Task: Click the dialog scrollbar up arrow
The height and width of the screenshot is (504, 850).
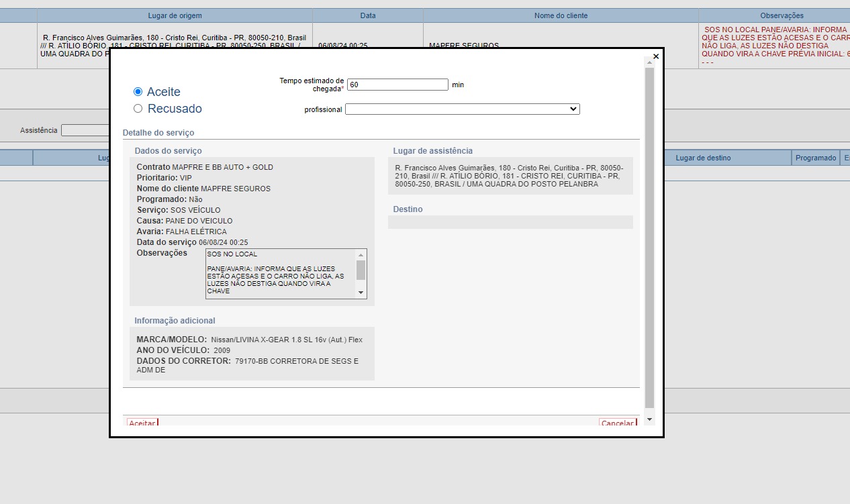Action: pos(649,62)
